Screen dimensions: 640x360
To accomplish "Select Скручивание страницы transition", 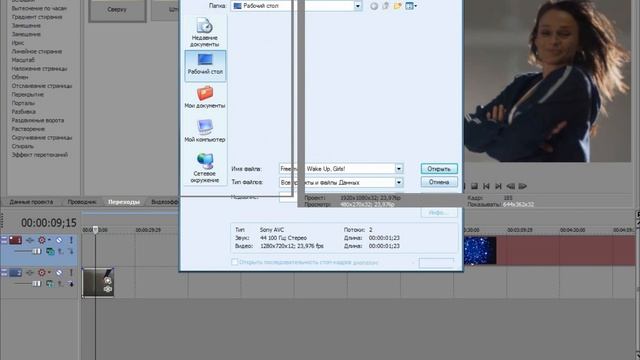I will tap(42, 138).
